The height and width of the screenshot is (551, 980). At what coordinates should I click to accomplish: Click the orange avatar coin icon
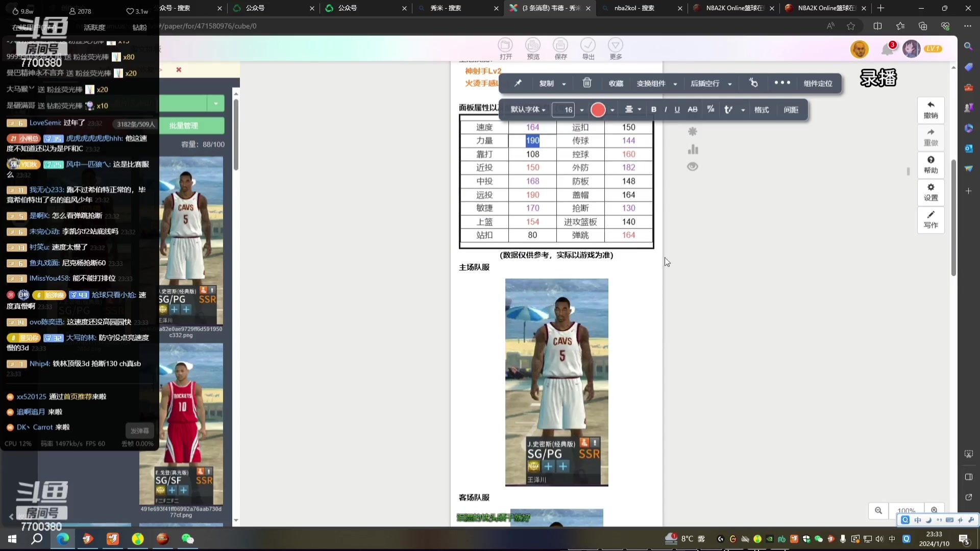[x=860, y=49]
